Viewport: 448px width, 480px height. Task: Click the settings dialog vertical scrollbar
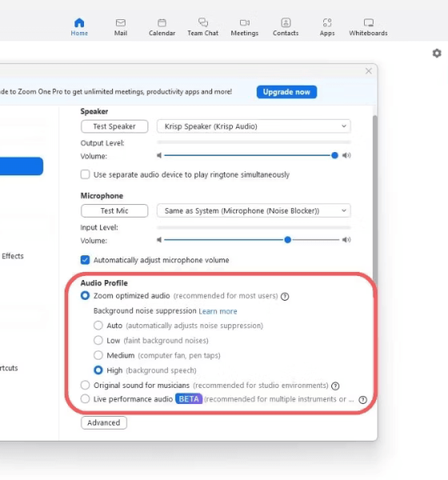click(x=375, y=199)
